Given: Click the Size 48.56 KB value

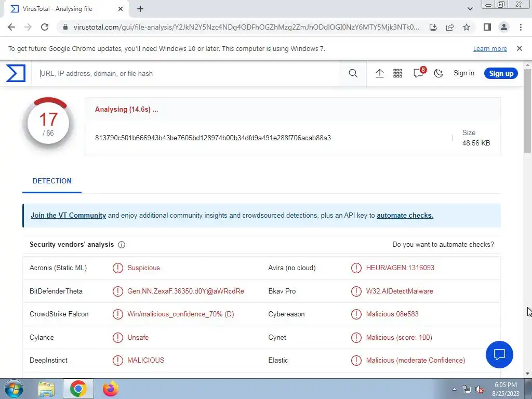Looking at the screenshot, I should pos(476,143).
